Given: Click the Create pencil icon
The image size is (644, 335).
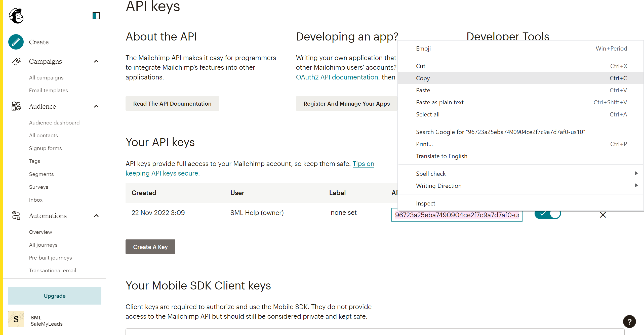Looking at the screenshot, I should coord(16,42).
